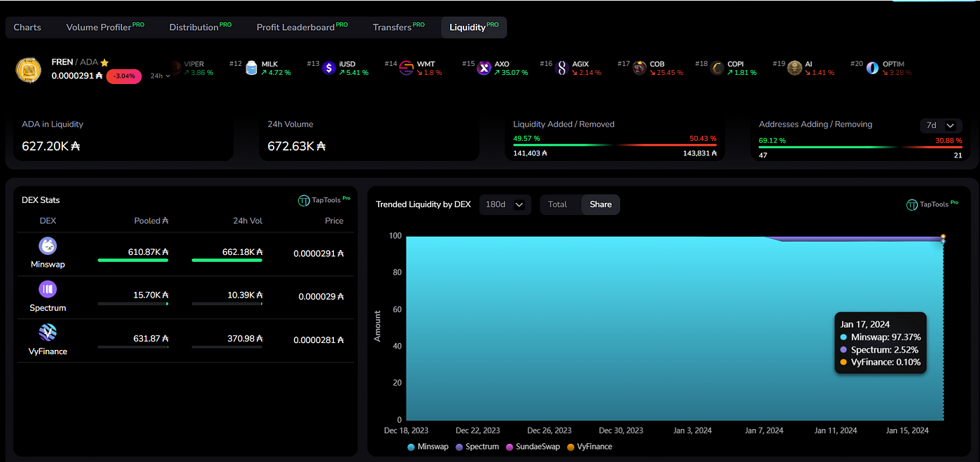Click the Minswap DEX logo

(48, 246)
